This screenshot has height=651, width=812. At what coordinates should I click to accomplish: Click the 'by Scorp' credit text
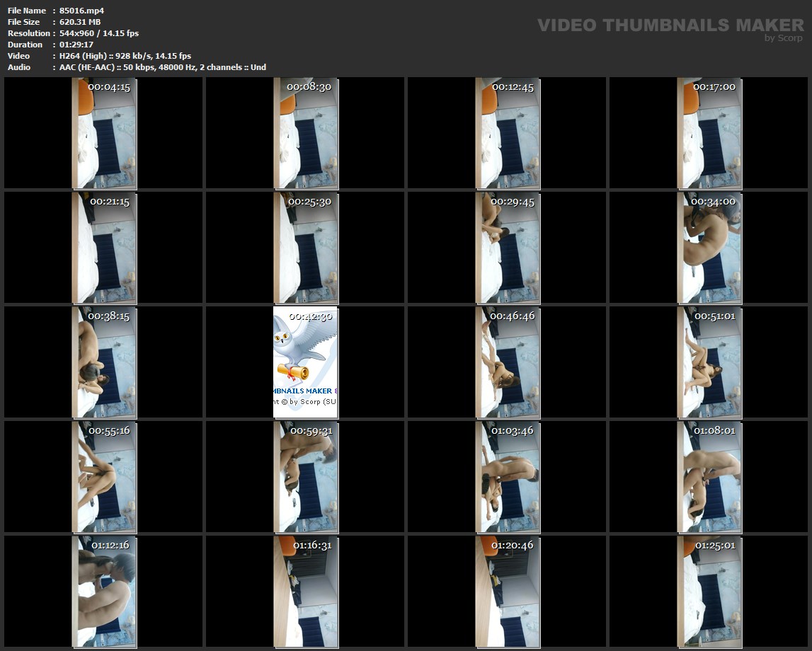click(783, 38)
